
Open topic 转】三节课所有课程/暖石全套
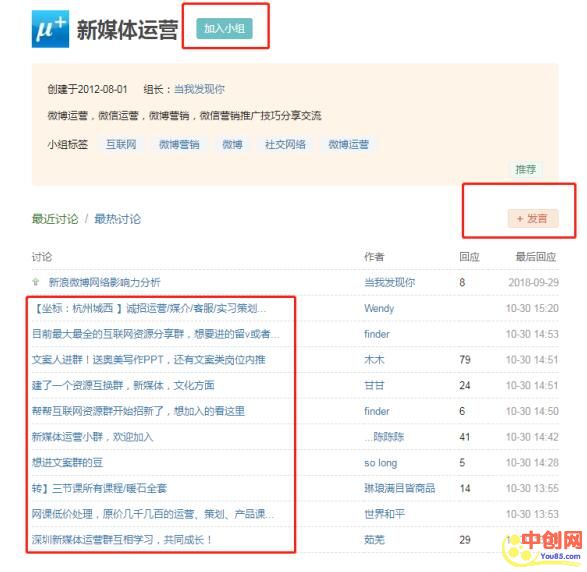click(x=99, y=488)
